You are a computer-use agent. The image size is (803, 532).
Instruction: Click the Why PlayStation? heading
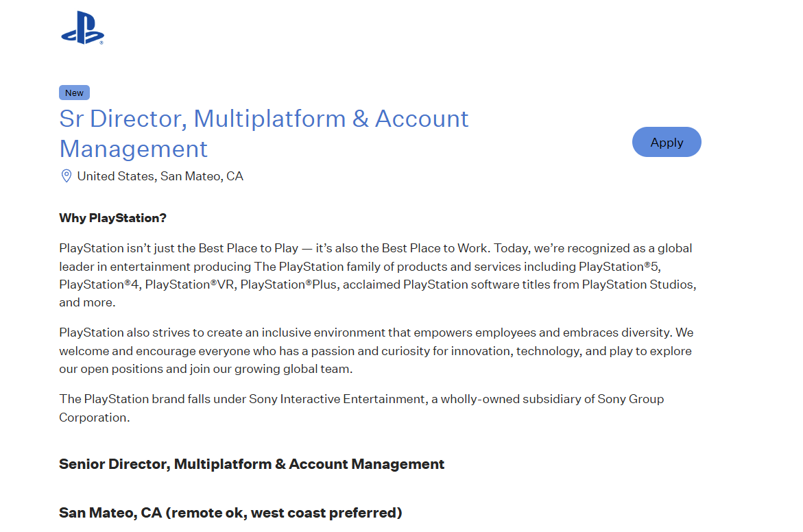pyautogui.click(x=113, y=218)
